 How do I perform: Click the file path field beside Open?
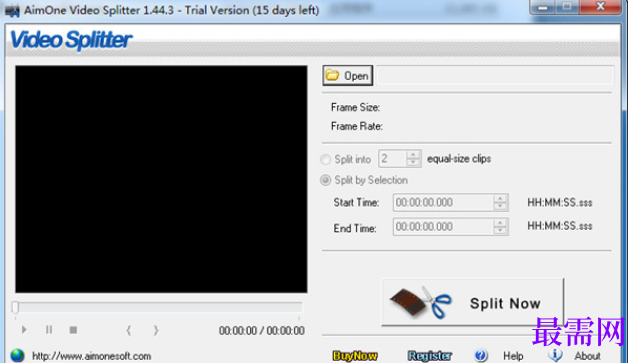[x=495, y=76]
